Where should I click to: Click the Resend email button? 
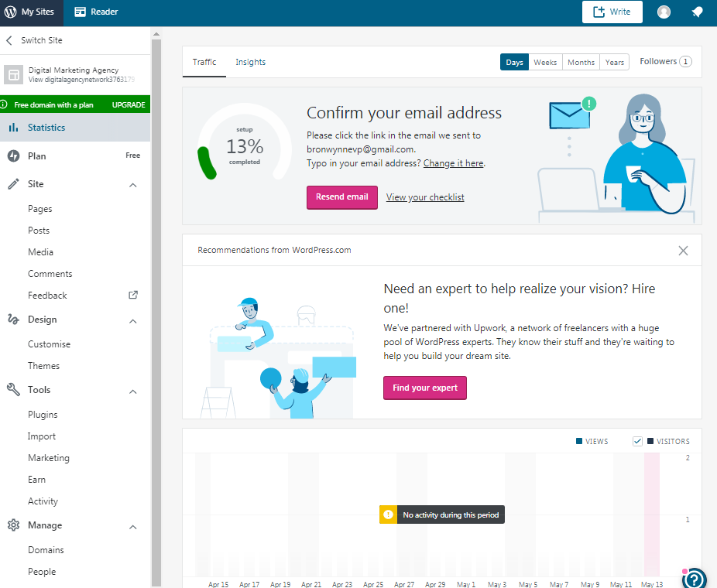(341, 197)
